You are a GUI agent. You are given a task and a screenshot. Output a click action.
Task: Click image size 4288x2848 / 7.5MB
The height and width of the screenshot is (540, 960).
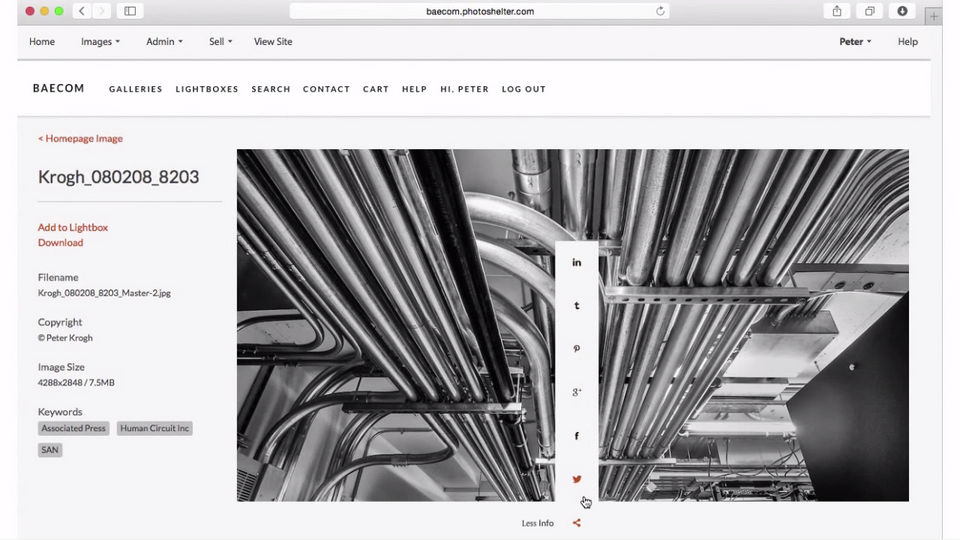point(76,382)
